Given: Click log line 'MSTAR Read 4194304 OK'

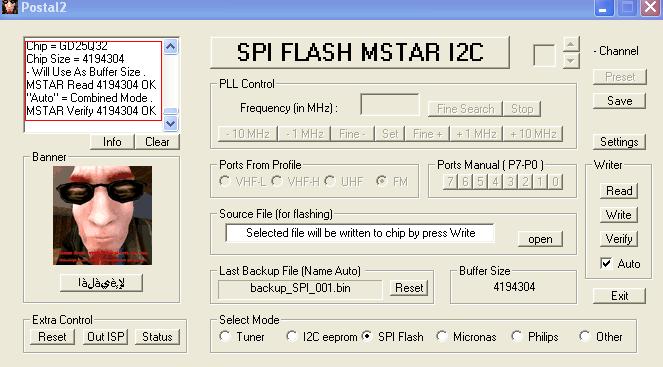Looking at the screenshot, I should 91,85.
